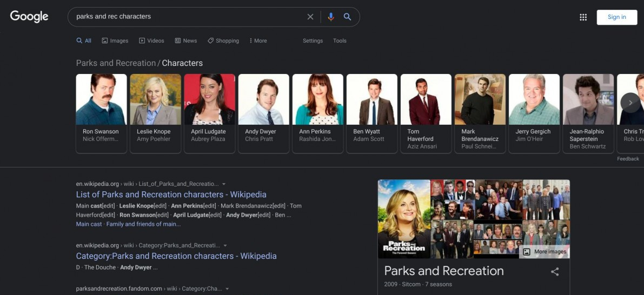Show next characters with carousel arrow
The width and height of the screenshot is (644, 295).
[x=630, y=103]
